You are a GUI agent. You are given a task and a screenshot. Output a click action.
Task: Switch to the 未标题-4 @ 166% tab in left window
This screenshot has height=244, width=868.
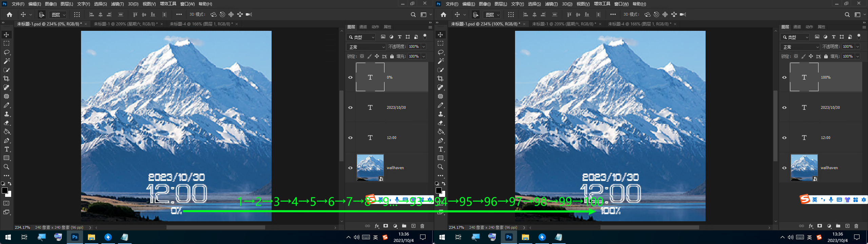pos(201,24)
